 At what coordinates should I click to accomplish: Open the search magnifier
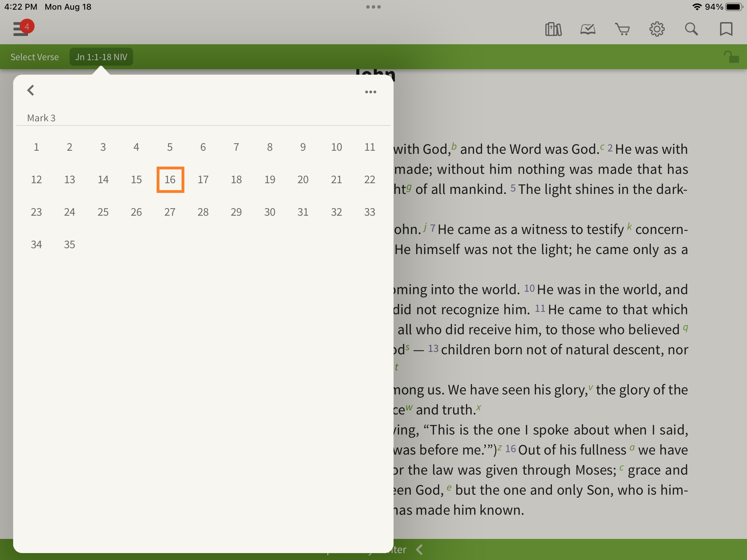691,29
